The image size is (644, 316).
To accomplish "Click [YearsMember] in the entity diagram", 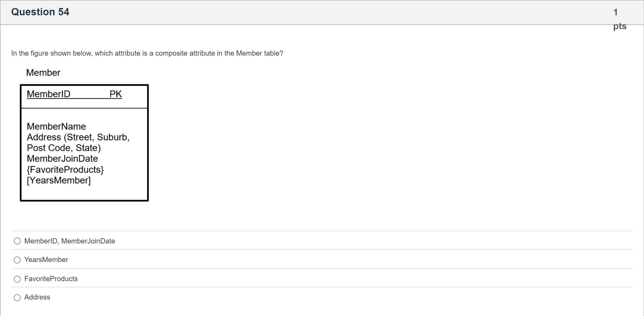I will 58,181.
